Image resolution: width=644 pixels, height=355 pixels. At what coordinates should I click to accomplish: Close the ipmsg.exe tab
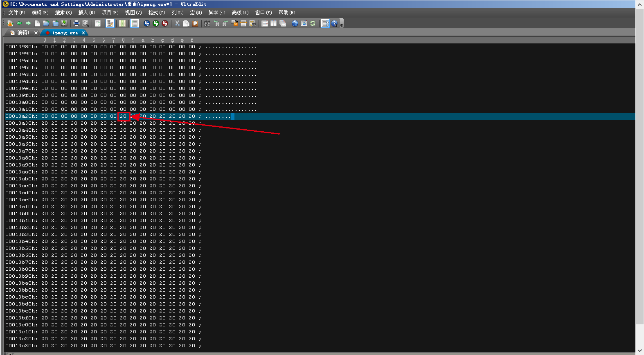tap(83, 33)
